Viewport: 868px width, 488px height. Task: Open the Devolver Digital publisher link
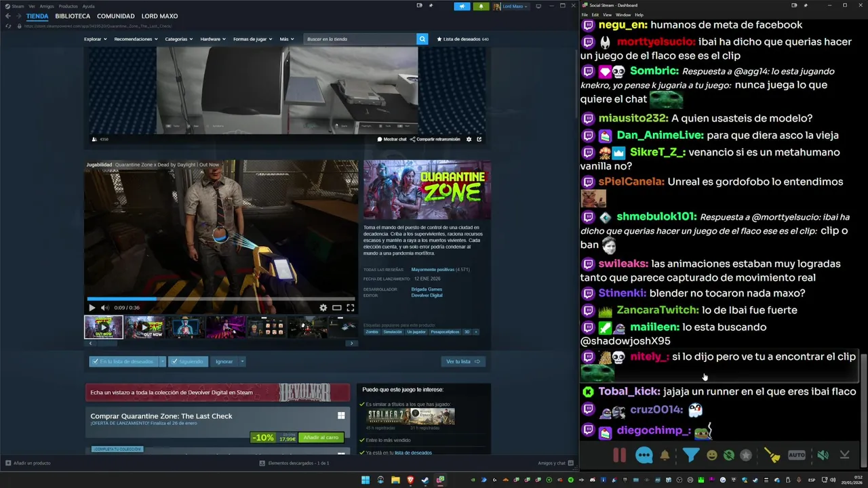click(427, 296)
